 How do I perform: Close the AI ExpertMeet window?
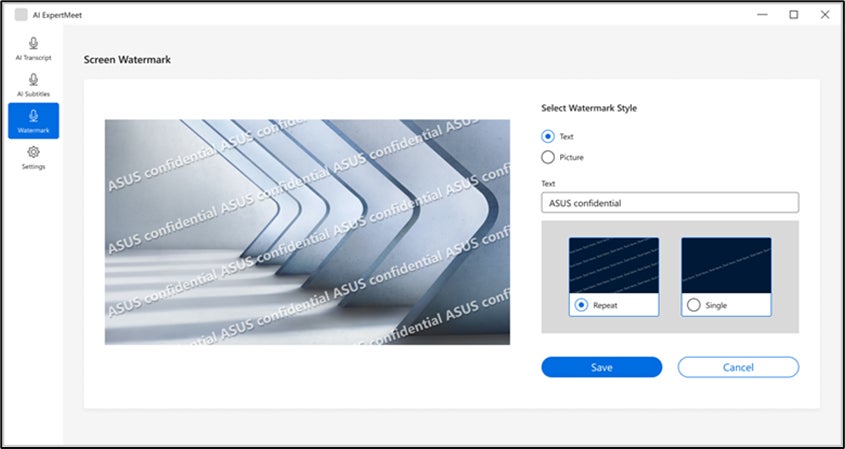pos(825,15)
